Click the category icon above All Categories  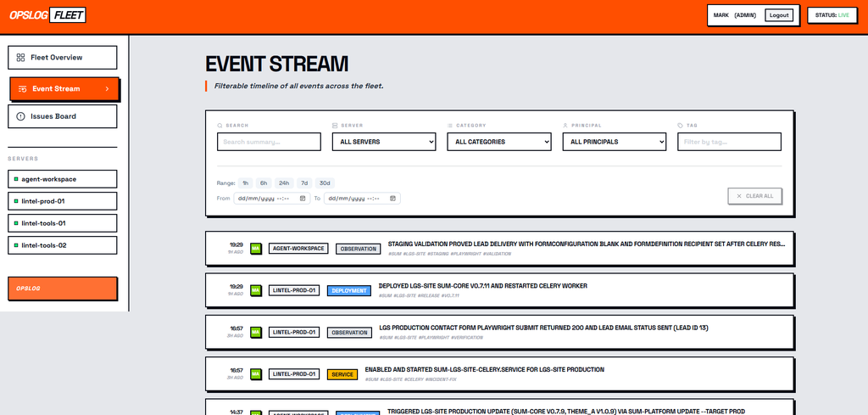(x=450, y=126)
